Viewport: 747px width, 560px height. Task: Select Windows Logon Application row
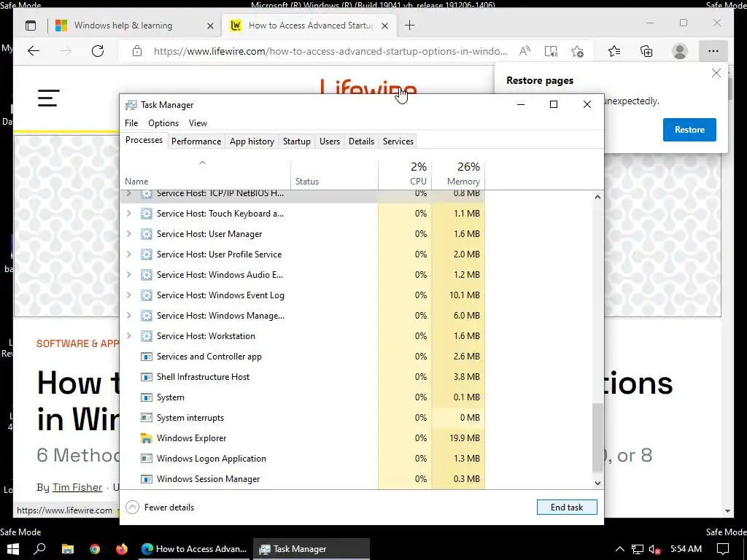pos(303,459)
